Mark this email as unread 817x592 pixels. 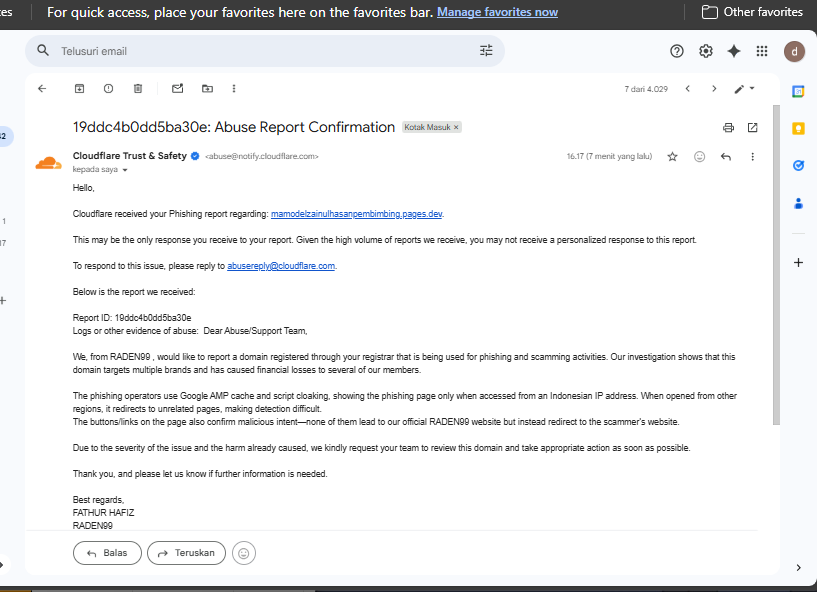click(x=178, y=89)
